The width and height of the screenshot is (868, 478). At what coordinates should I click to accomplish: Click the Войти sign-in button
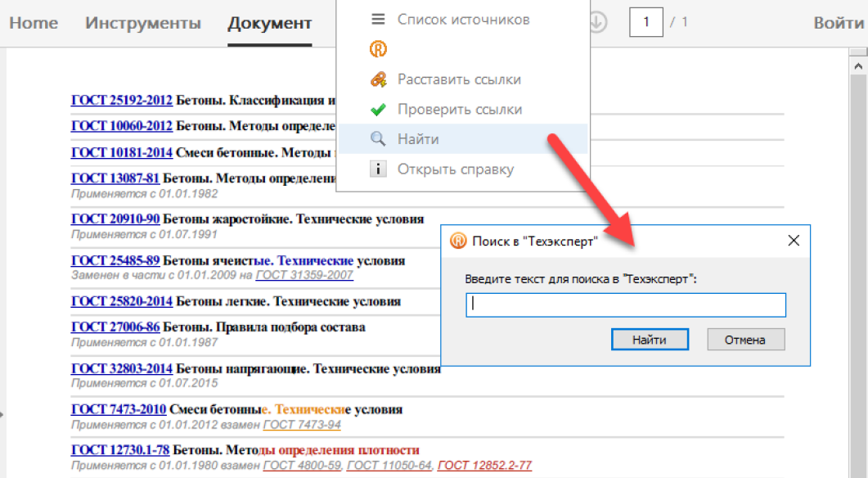coord(839,23)
